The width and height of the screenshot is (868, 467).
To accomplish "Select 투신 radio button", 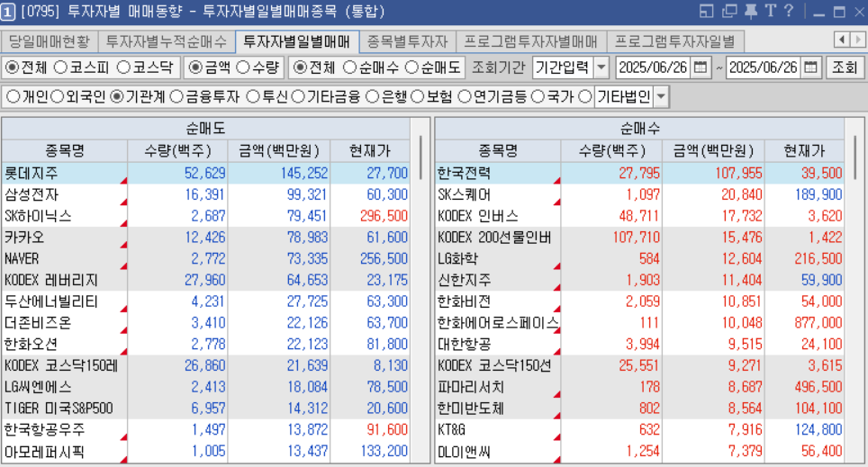I will (253, 97).
